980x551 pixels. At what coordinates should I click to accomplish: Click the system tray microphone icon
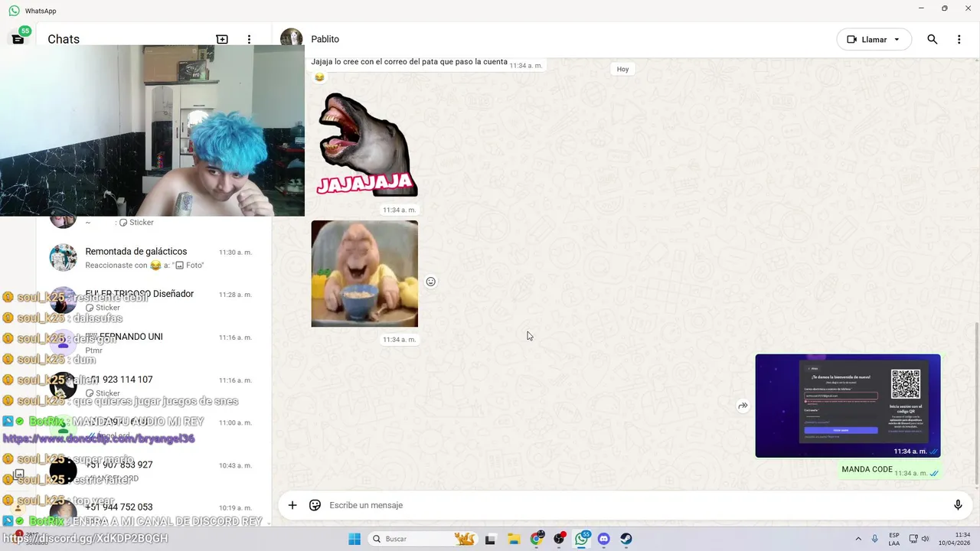point(875,539)
